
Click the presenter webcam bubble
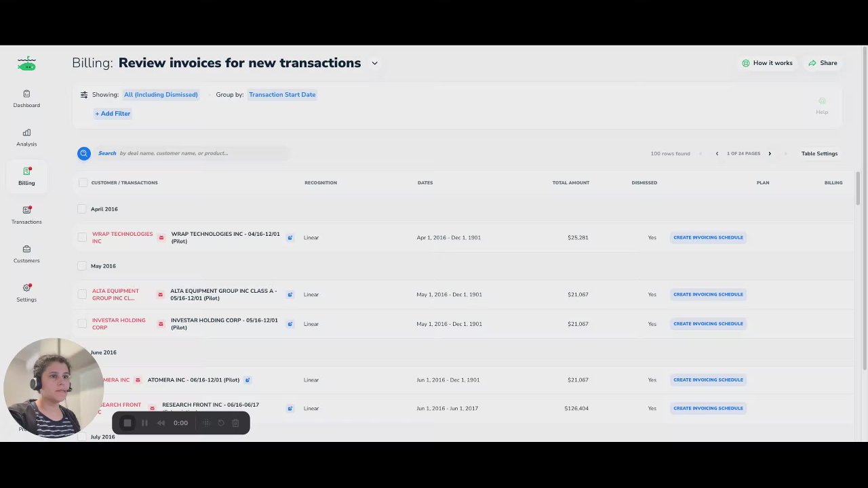pos(54,388)
